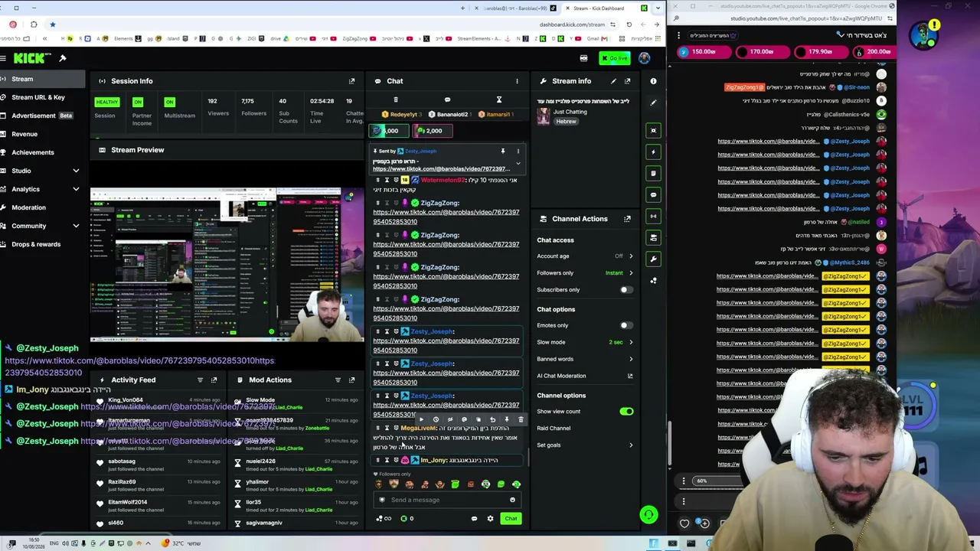Click King_Von064 in Activity Feed
Image resolution: width=980 pixels, height=551 pixels.
(126, 400)
